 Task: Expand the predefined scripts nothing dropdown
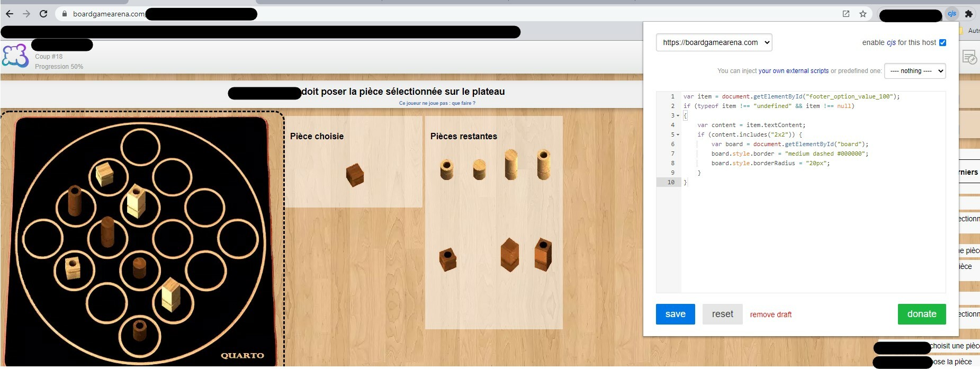915,71
